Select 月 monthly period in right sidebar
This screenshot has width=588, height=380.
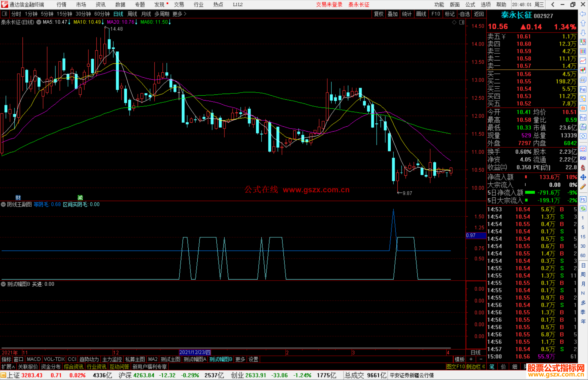(583, 284)
